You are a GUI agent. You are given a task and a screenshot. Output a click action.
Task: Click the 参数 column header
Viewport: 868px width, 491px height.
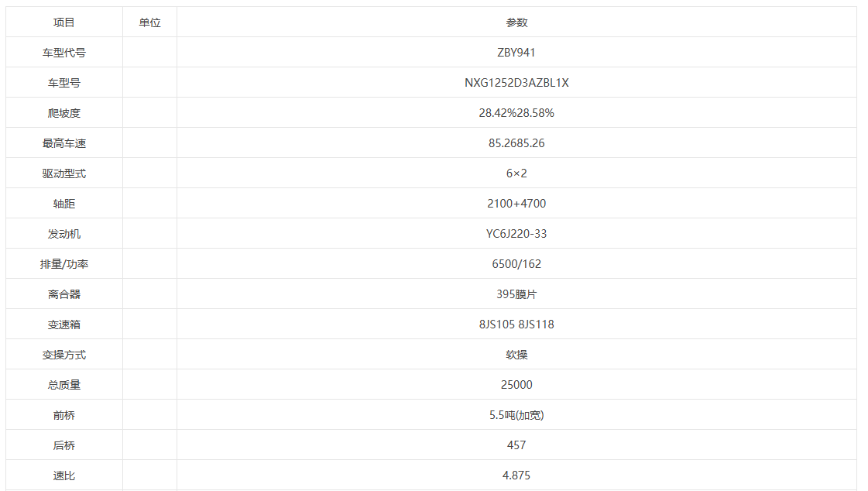pos(516,22)
